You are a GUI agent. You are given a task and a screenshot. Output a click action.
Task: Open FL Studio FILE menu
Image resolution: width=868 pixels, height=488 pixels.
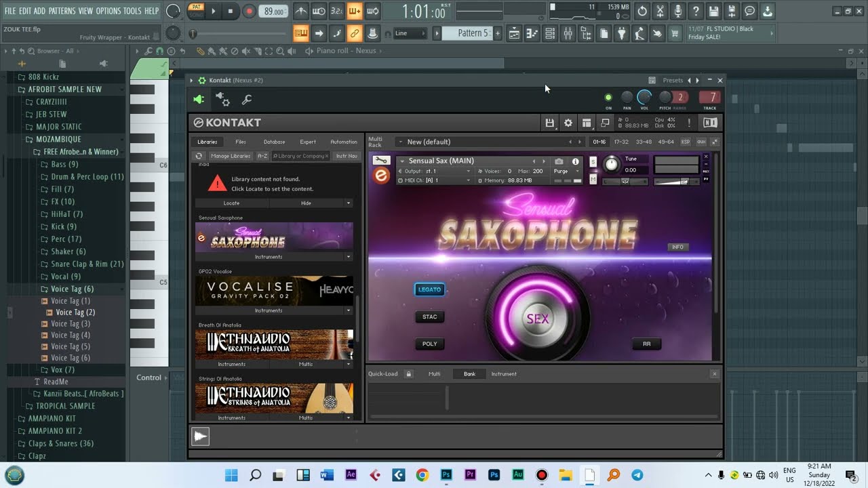coord(10,11)
